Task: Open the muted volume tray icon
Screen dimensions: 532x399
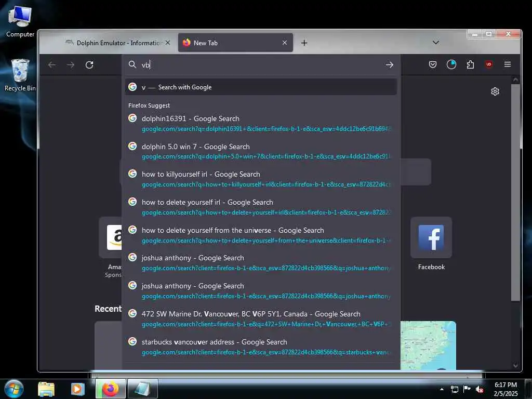Action: pos(480,390)
